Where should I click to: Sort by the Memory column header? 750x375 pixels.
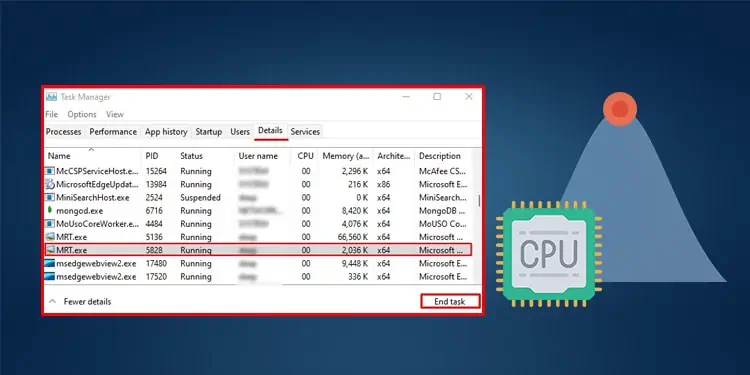(346, 156)
